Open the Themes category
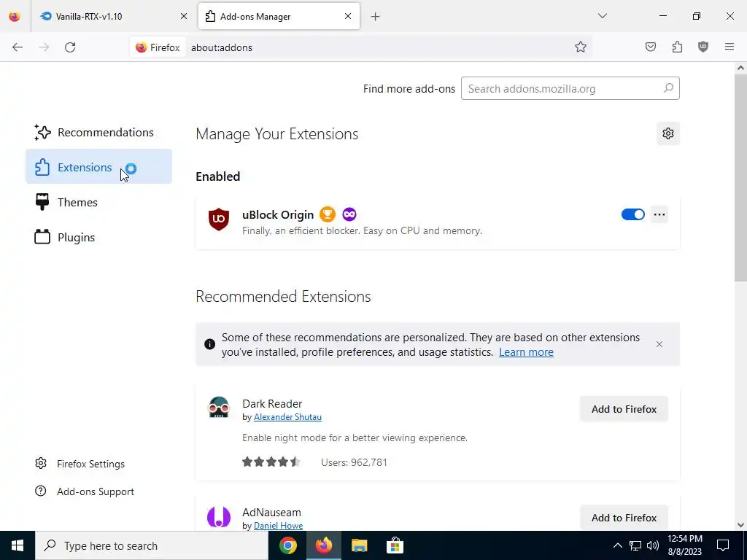 [98, 202]
